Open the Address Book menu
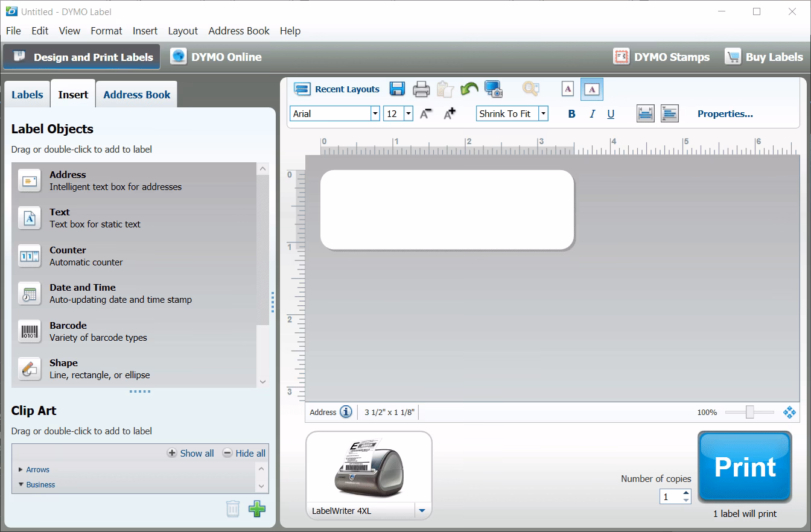The image size is (811, 532). coord(239,31)
